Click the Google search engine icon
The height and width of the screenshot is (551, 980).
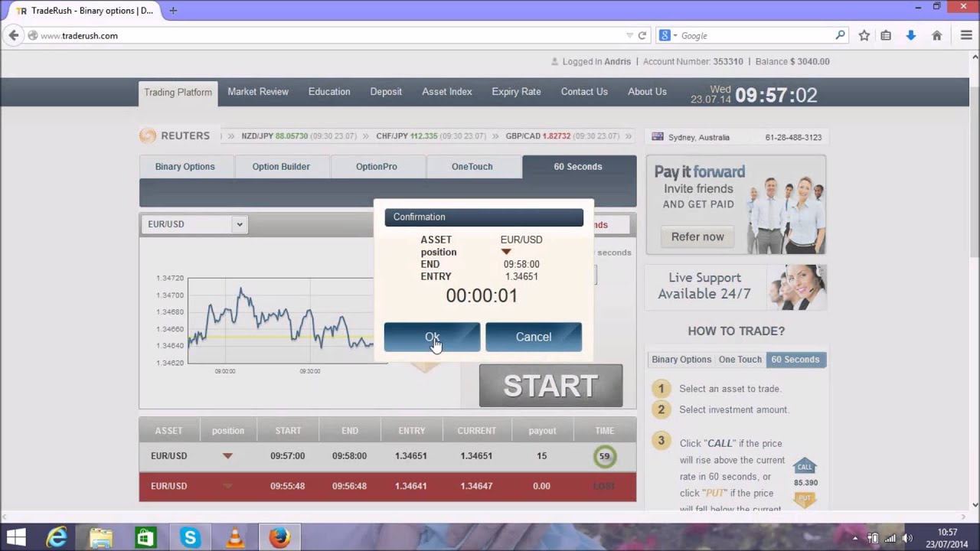(665, 35)
